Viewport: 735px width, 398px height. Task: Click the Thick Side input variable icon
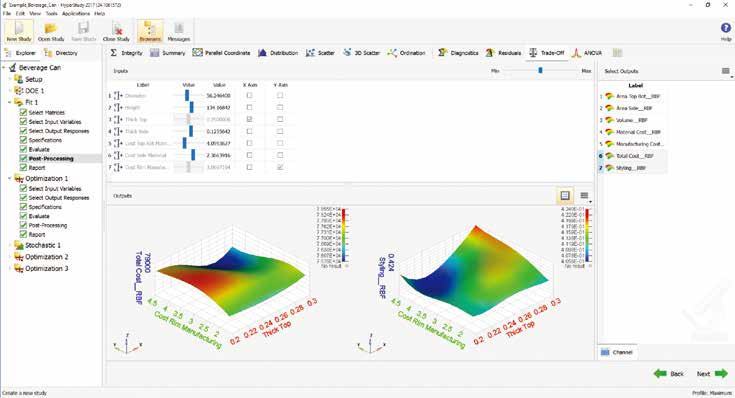click(118, 131)
